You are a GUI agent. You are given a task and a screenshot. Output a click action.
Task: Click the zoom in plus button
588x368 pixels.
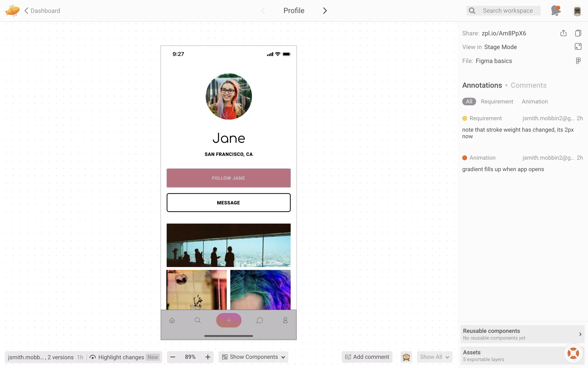coord(208,357)
